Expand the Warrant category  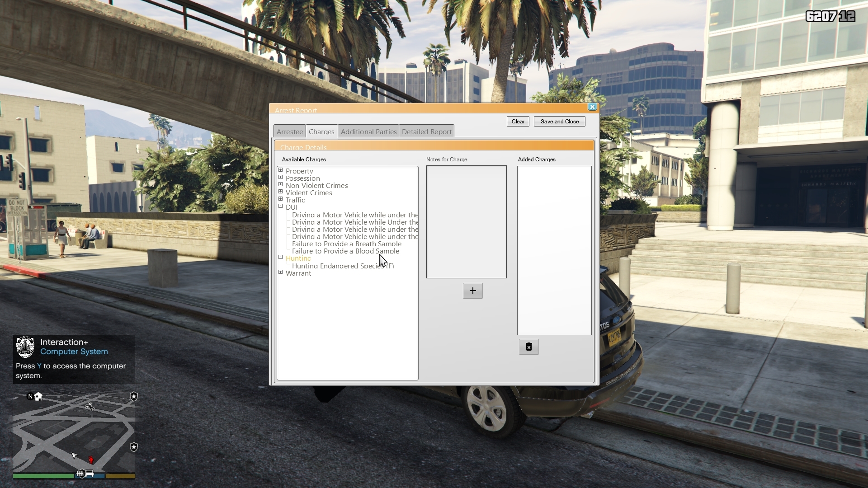point(281,272)
